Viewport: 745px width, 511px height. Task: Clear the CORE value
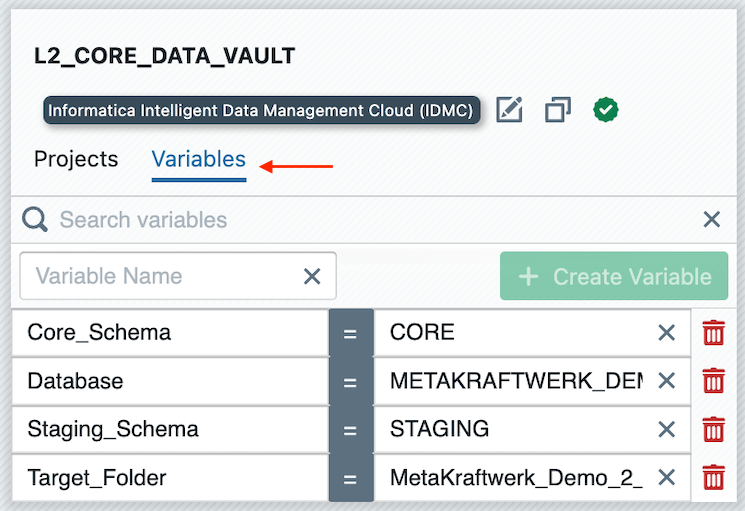(x=666, y=332)
